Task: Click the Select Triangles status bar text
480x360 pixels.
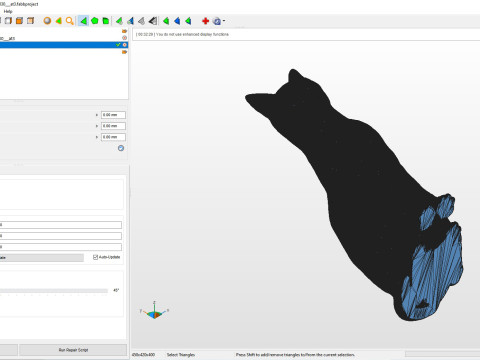Action: (x=181, y=355)
